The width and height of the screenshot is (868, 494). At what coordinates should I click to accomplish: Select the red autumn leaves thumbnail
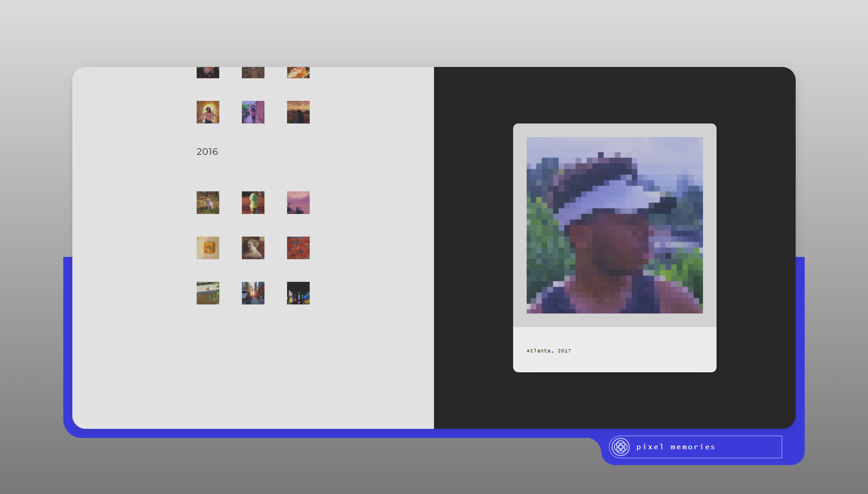pyautogui.click(x=298, y=248)
